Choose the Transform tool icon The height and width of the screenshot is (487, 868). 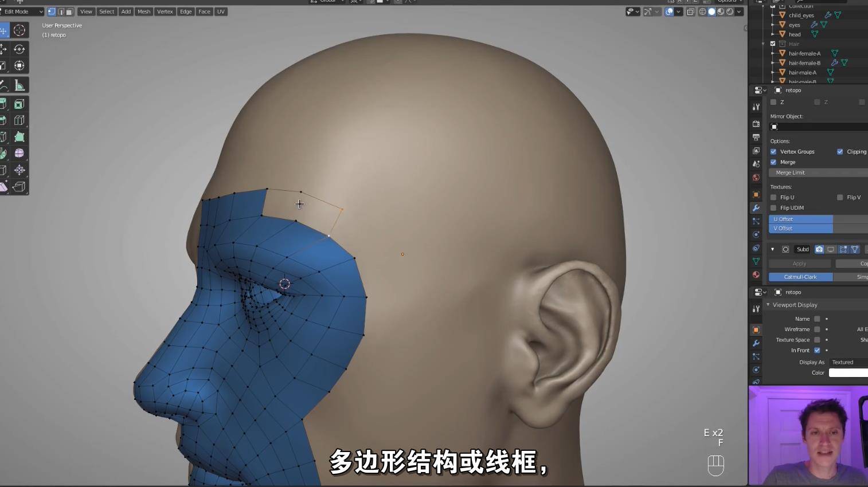19,65
